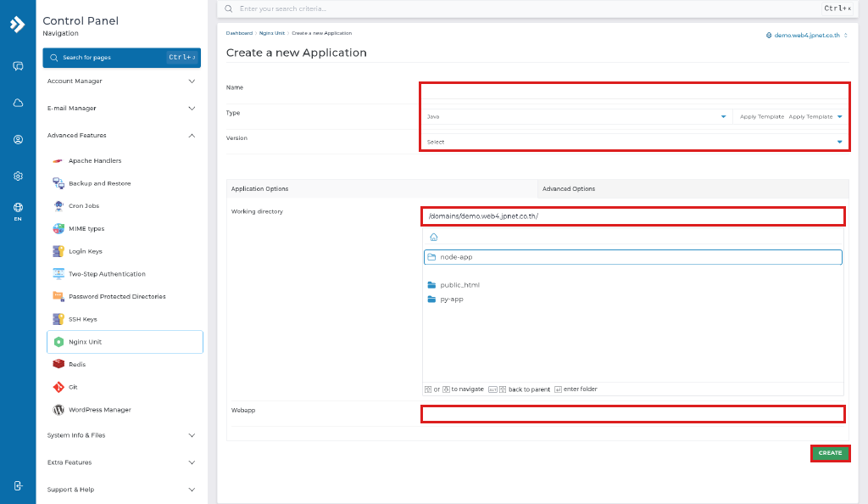Open the Type dropdown showing Java
The image size is (868, 504).
pos(576,117)
